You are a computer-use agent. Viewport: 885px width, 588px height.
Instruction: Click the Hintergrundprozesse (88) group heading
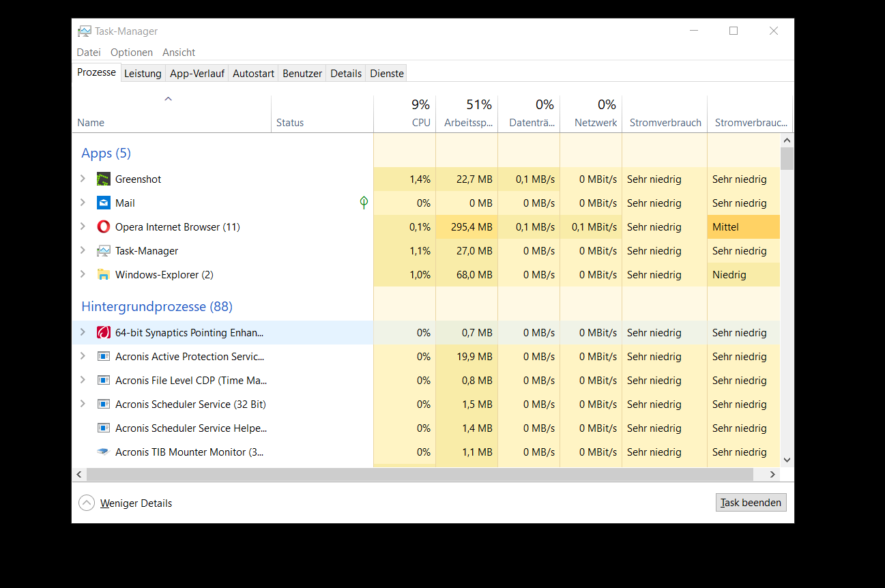click(x=157, y=306)
